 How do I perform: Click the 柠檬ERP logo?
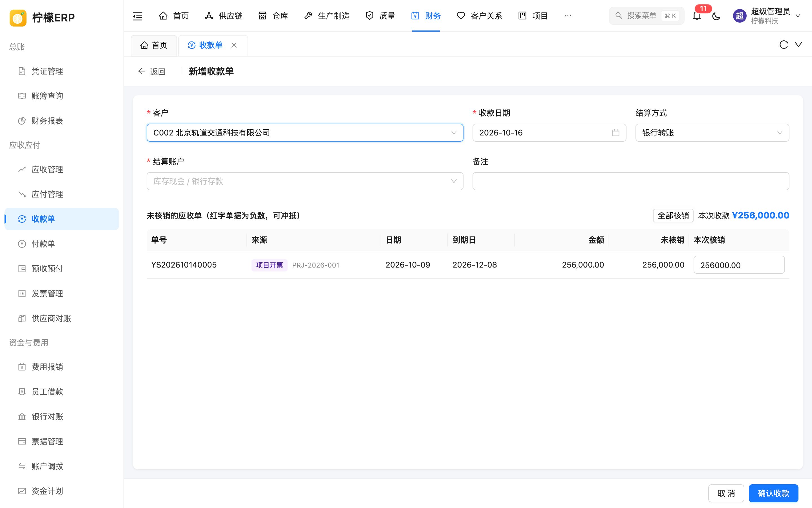[x=42, y=17]
